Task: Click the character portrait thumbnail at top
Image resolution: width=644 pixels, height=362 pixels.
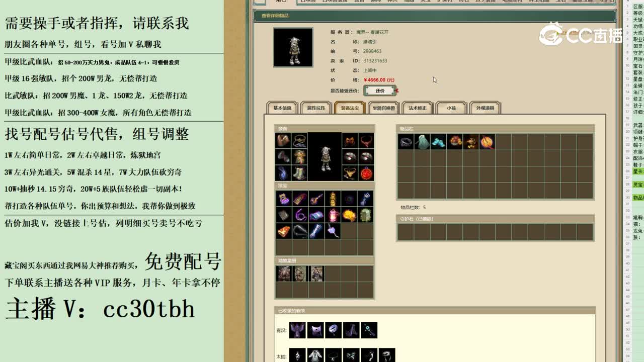Action: click(x=293, y=47)
